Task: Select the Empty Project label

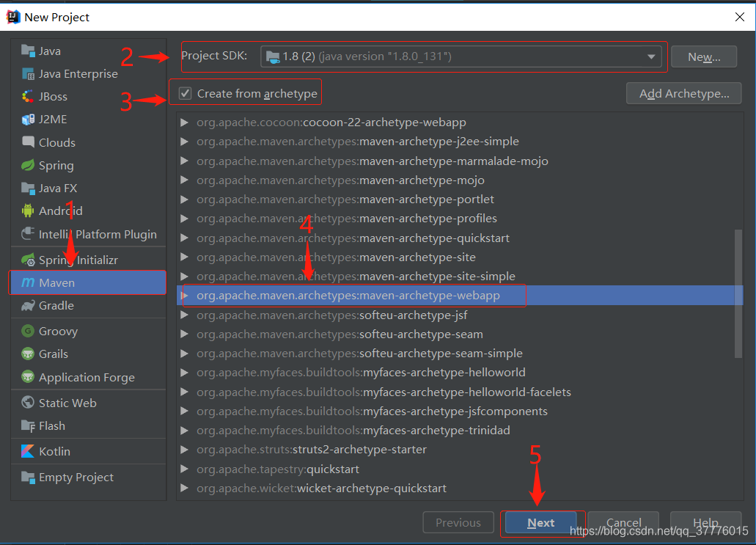Action: click(76, 477)
